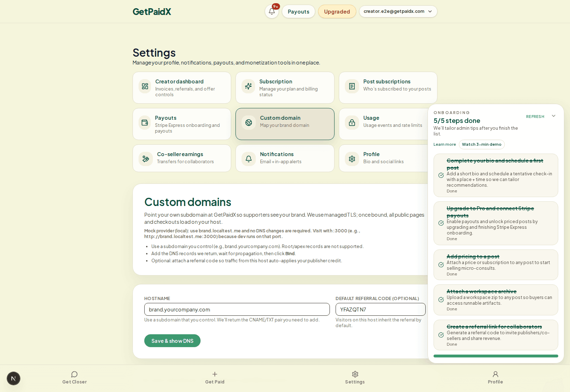Click the Usage padlock icon
Viewport: 570px width, 392px height.
point(351,122)
